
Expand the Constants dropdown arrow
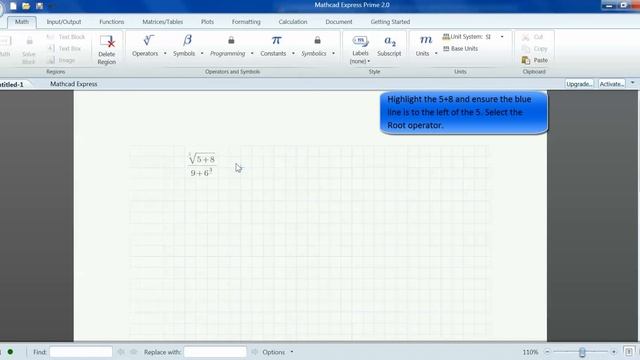(293, 53)
